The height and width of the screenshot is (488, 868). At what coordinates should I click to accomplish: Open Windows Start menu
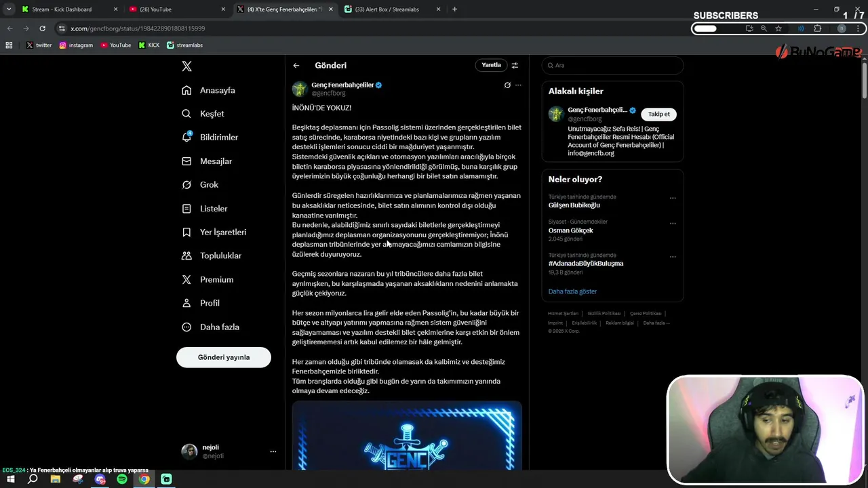coord(11,479)
